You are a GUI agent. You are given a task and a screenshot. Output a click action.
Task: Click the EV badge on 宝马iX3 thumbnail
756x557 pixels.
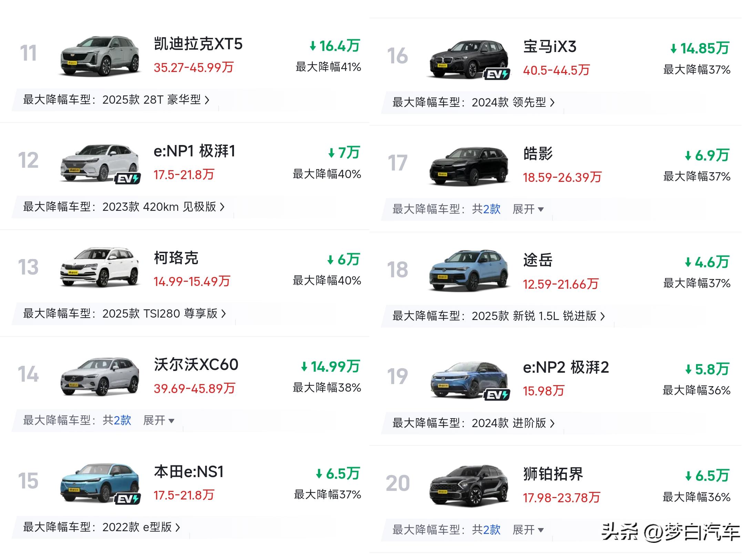coord(497,73)
